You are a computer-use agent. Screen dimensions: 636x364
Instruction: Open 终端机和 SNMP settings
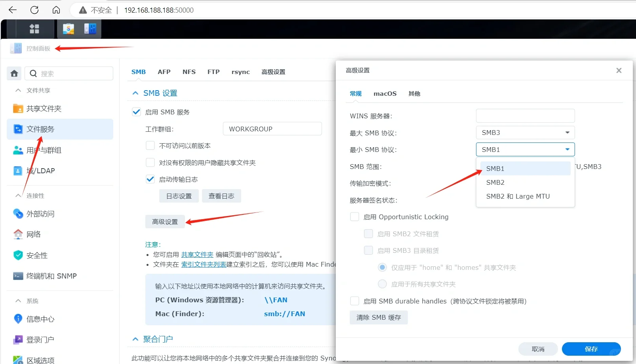pyautogui.click(x=53, y=276)
